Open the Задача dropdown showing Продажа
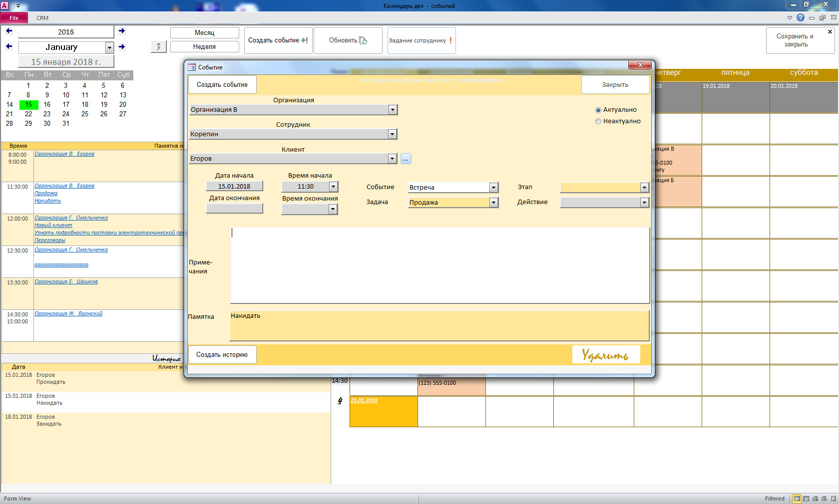Screen dimensions: 839x504 click(493, 203)
